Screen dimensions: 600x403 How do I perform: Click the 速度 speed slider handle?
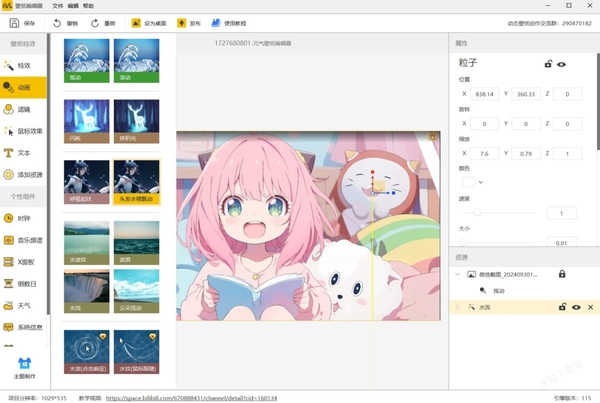(x=477, y=212)
